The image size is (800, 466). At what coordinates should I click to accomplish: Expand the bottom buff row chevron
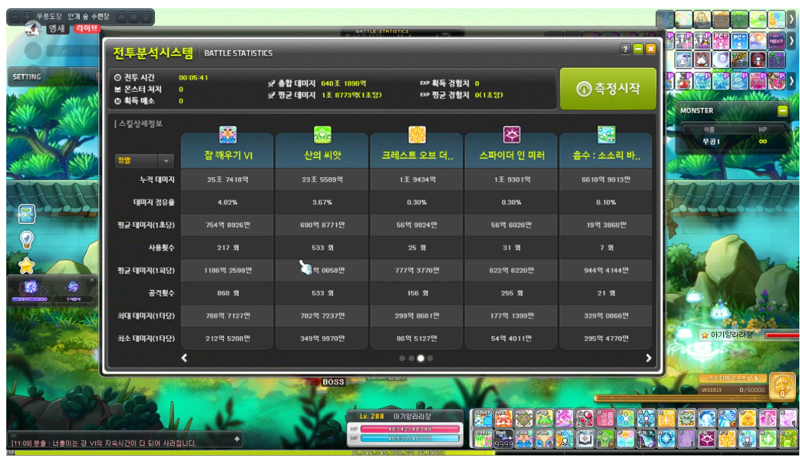[x=791, y=81]
